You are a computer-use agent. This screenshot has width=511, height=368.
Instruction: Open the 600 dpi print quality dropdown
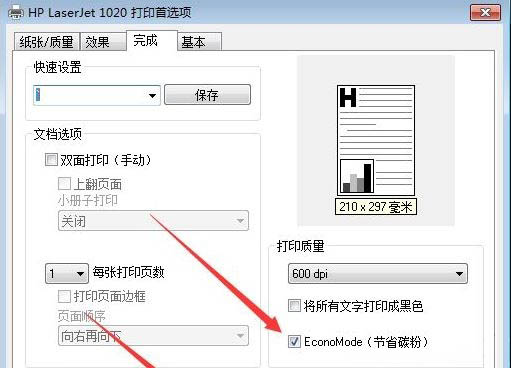pyautogui.click(x=378, y=274)
